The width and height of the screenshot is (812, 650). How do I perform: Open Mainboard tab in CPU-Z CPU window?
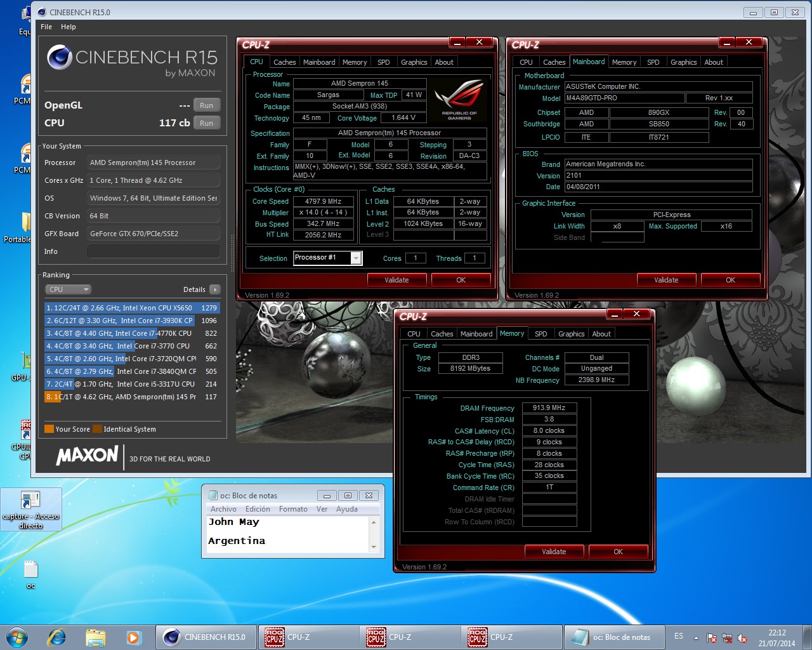319,62
